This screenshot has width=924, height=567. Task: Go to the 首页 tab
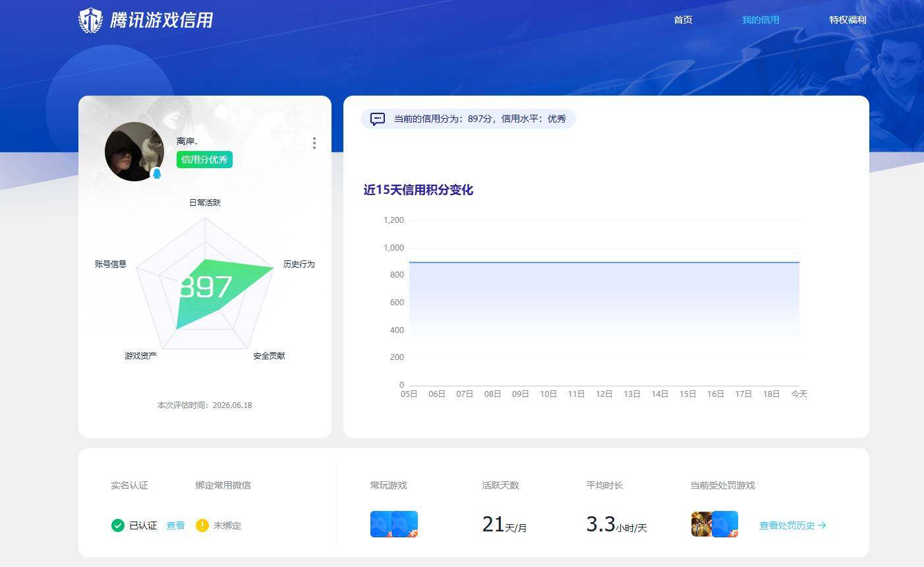click(x=683, y=20)
